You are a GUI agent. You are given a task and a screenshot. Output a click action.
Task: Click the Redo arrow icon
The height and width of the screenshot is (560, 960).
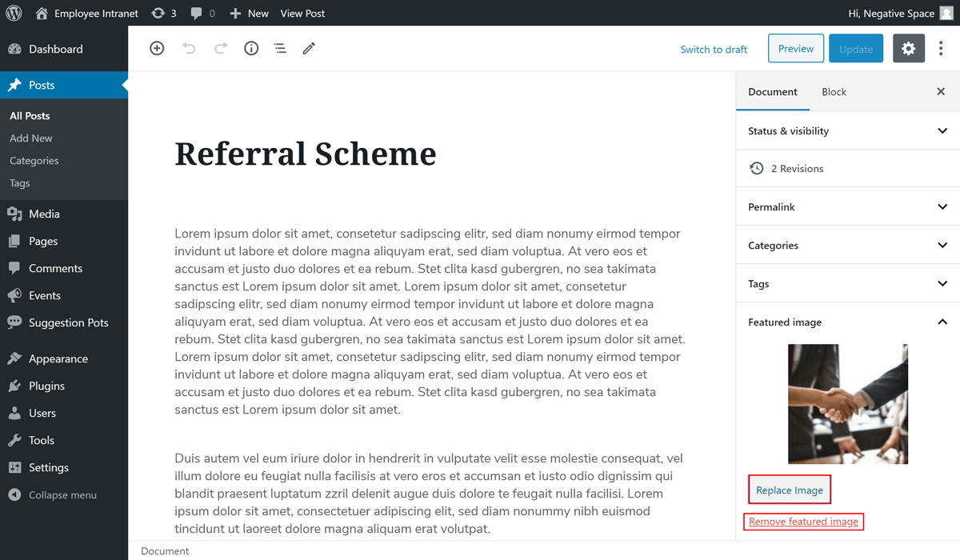pyautogui.click(x=221, y=49)
